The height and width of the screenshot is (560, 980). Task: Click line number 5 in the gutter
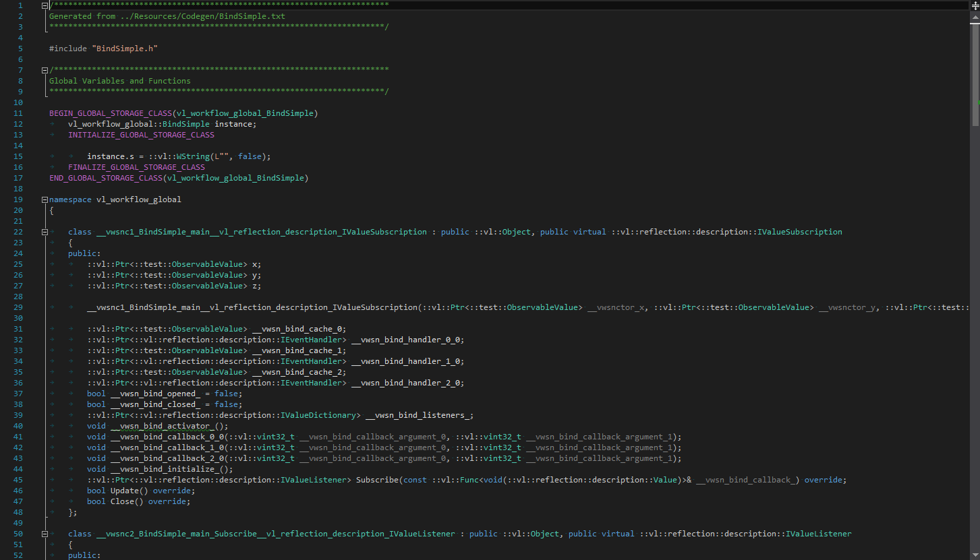[x=20, y=49]
